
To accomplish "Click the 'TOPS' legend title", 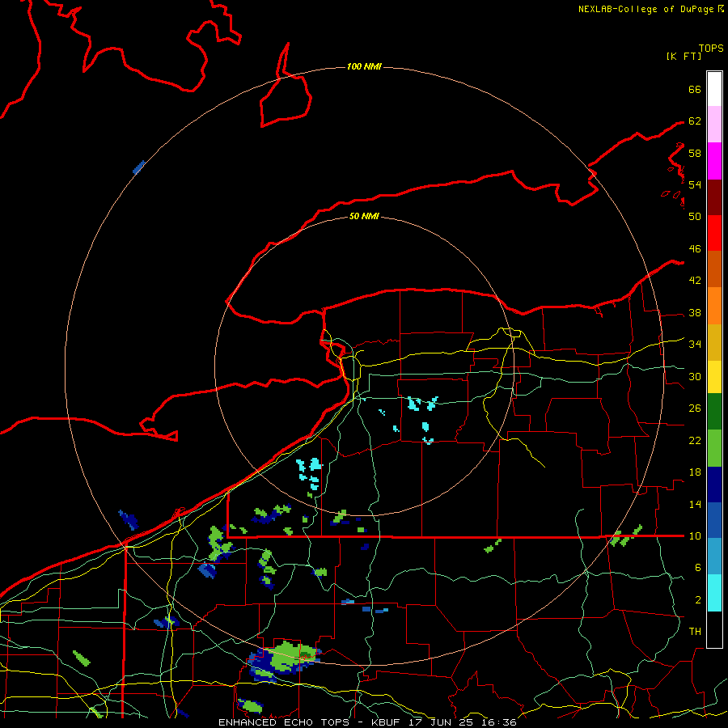I will click(711, 49).
